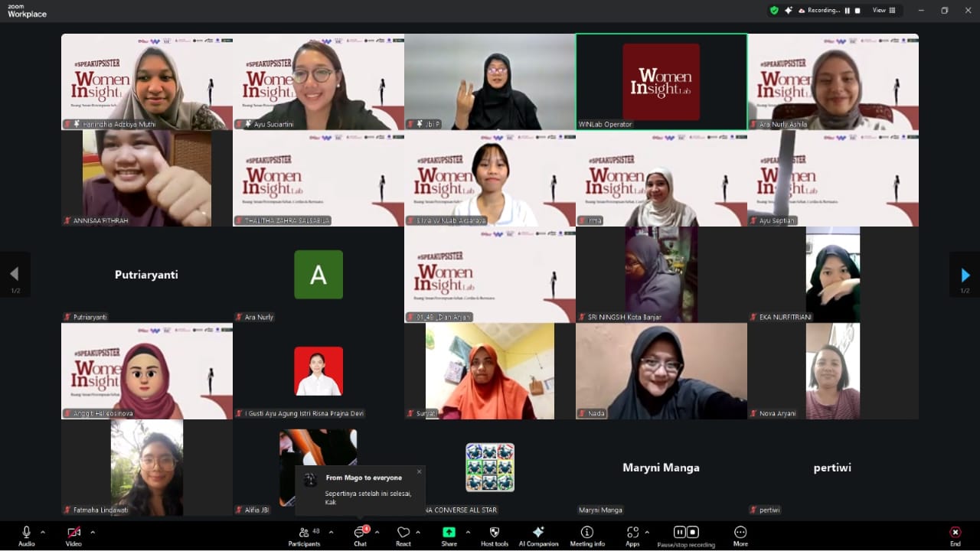The height and width of the screenshot is (551, 980).
Task: Toggle microphone with the Audio button
Action: [27, 536]
